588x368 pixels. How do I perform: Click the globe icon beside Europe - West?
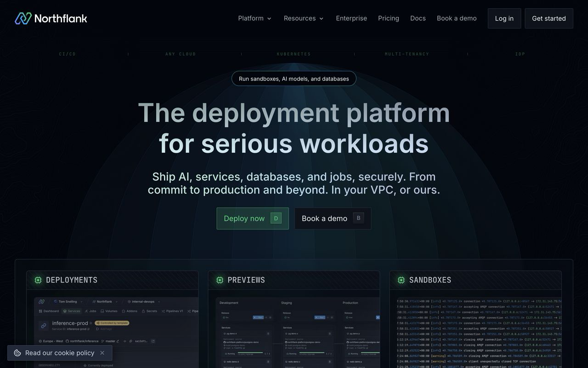click(40, 341)
